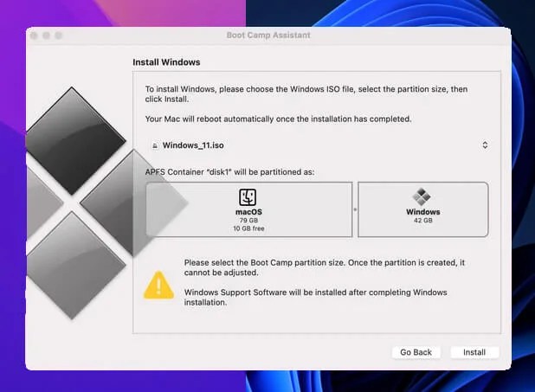The image size is (535, 392).
Task: Click the "To install Windows, please choose" instructions
Action: point(306,93)
